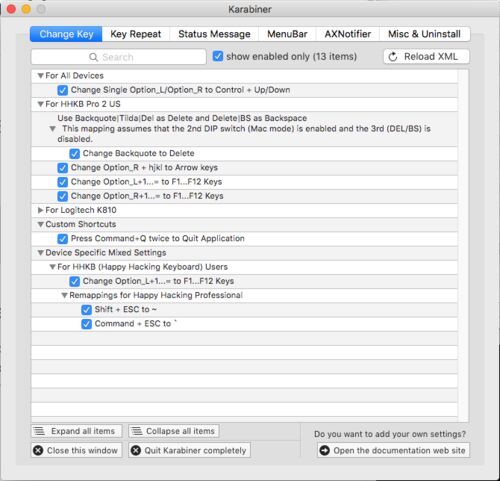This screenshot has width=500, height=481.
Task: Disable Shift + ESC to ~ remapping
Action: click(86, 310)
